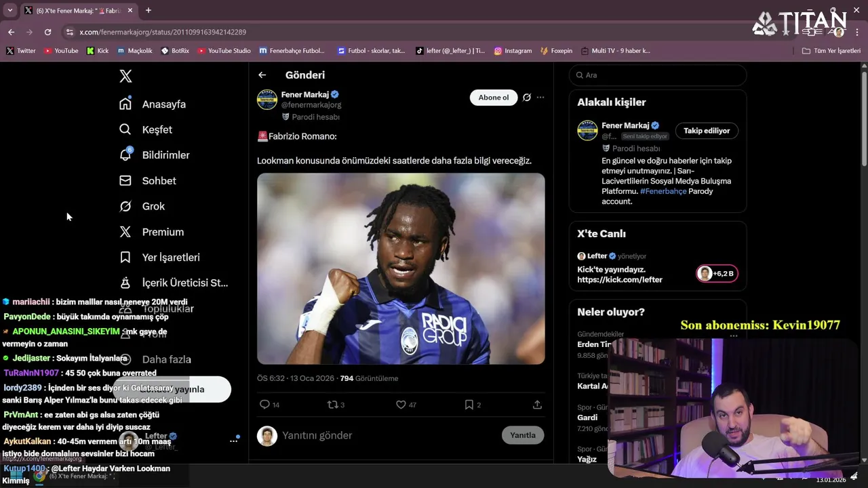
Task: Expand Daha fazla menu
Action: click(155, 359)
